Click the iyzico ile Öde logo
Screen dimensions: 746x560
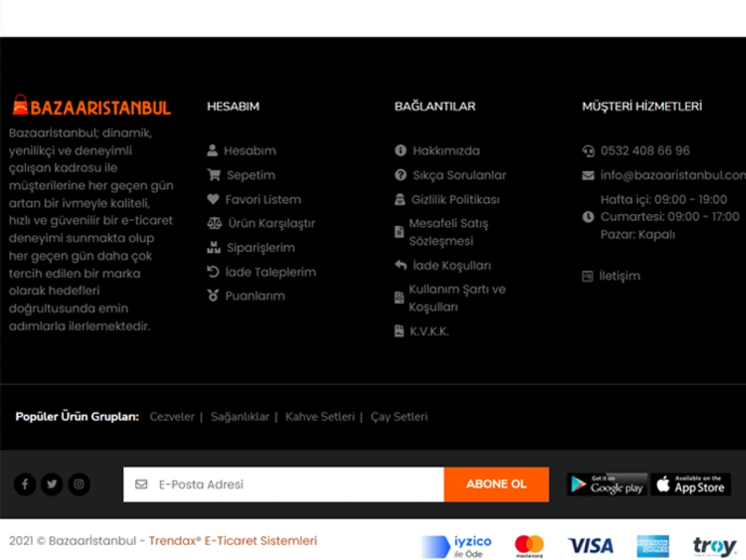[x=457, y=547]
